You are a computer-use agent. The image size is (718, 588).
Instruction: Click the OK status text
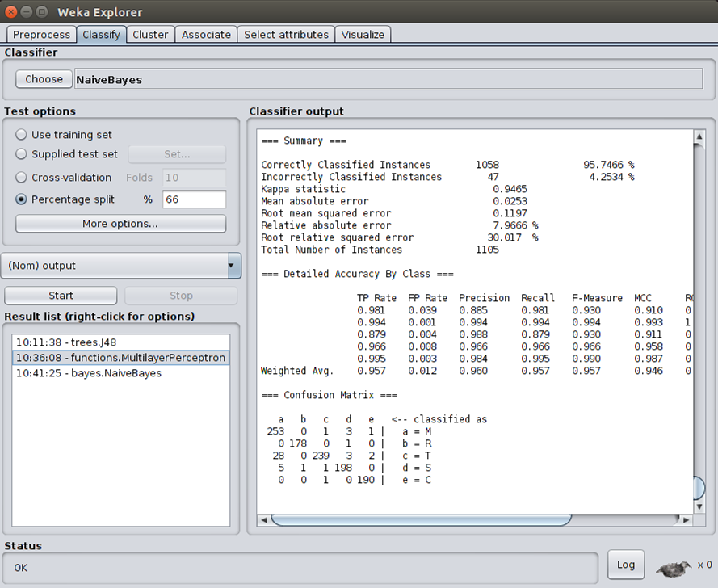coord(21,568)
